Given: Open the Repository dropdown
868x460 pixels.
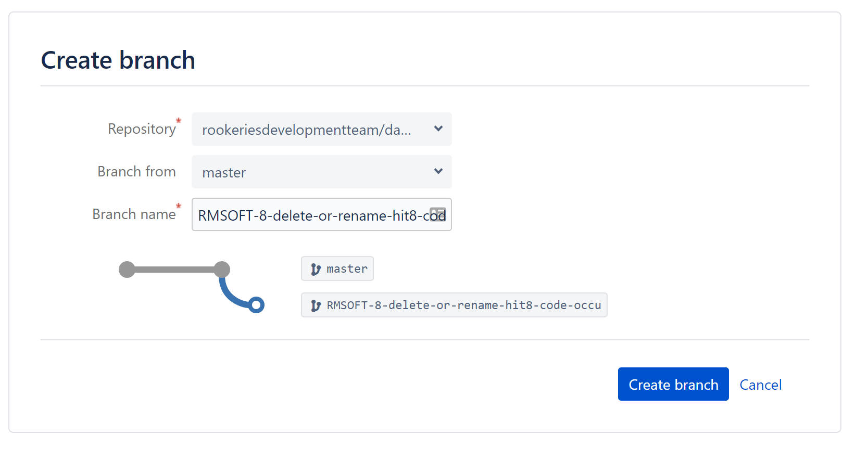Looking at the screenshot, I should point(321,129).
